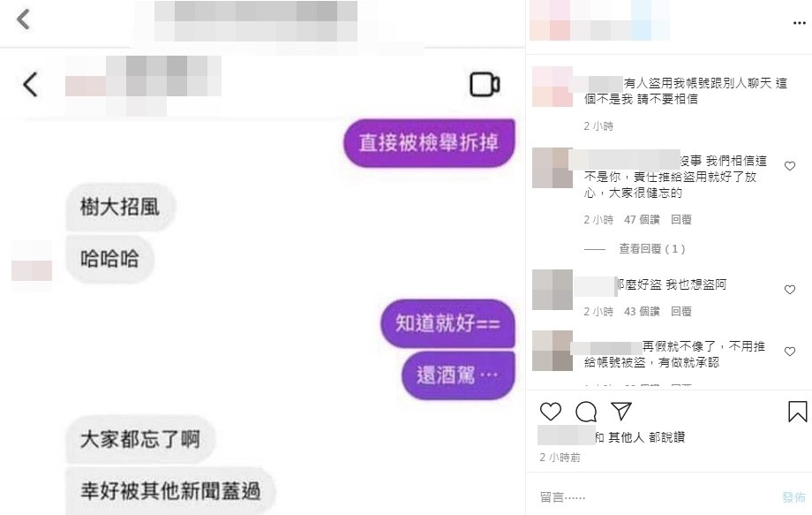This screenshot has width=812, height=515.
Task: Select the purple 直接被檢舉拆掉 message bubble
Action: tap(429, 143)
